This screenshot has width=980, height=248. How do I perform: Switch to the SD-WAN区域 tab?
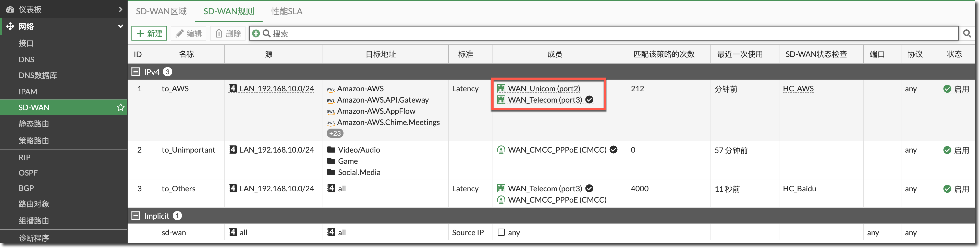coord(161,11)
